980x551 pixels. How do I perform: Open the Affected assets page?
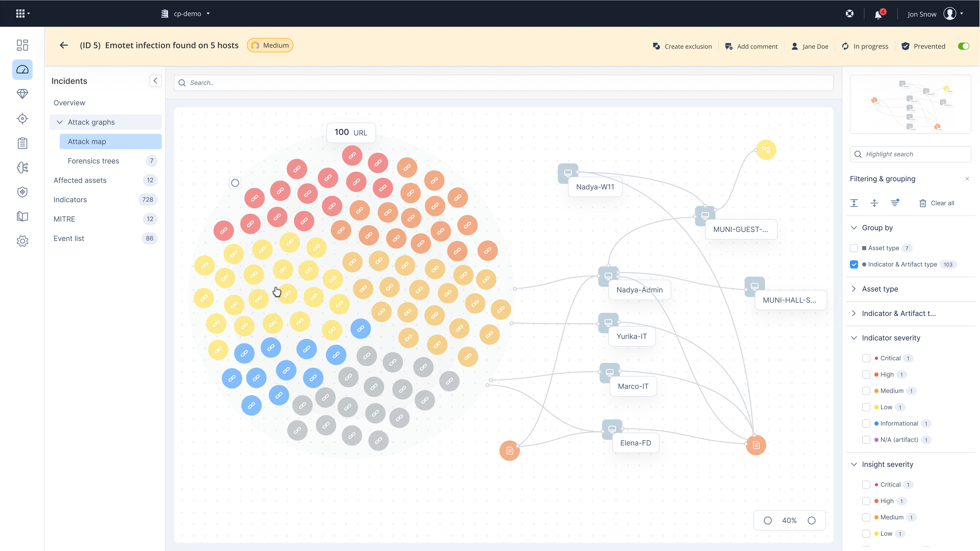[105, 180]
